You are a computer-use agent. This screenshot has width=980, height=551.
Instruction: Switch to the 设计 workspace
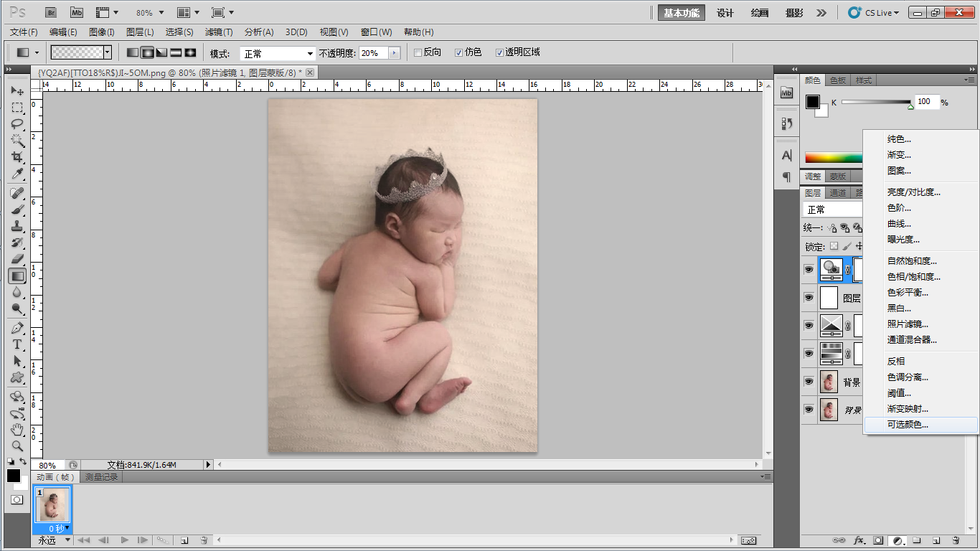(x=725, y=13)
